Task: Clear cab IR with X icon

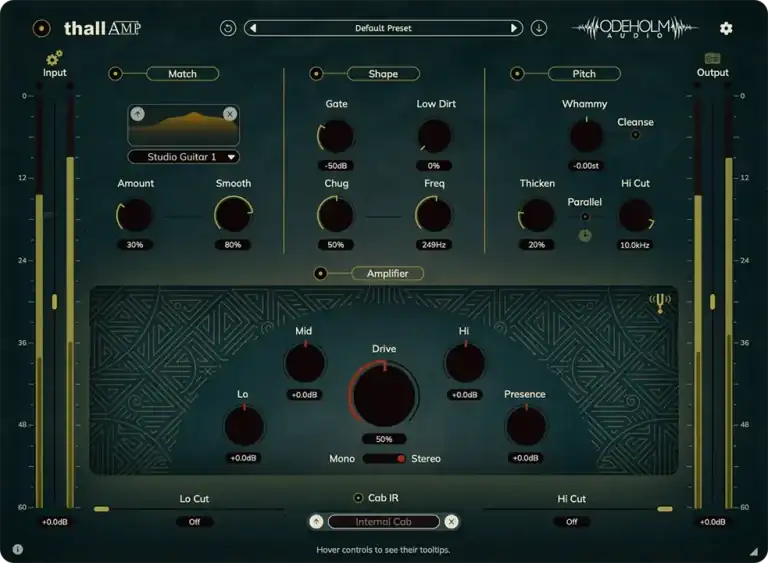Action: click(452, 522)
